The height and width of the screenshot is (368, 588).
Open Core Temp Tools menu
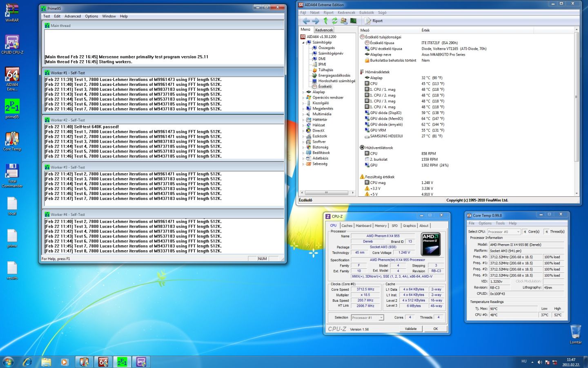click(500, 223)
